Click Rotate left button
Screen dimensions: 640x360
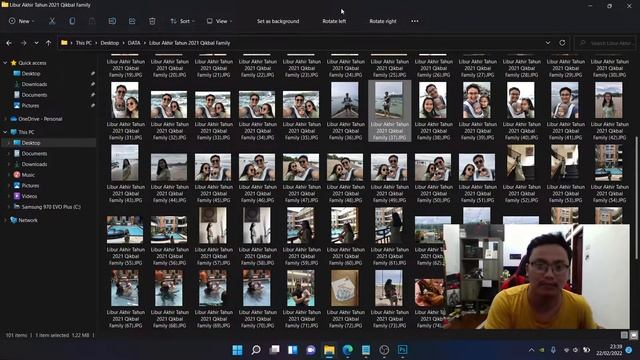click(334, 21)
